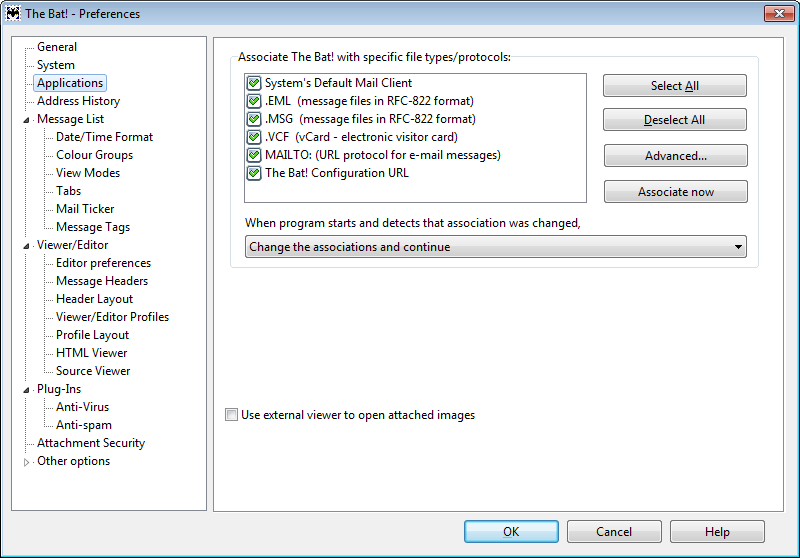Toggle the .EML file association checkbox
800x558 pixels.
tap(254, 101)
